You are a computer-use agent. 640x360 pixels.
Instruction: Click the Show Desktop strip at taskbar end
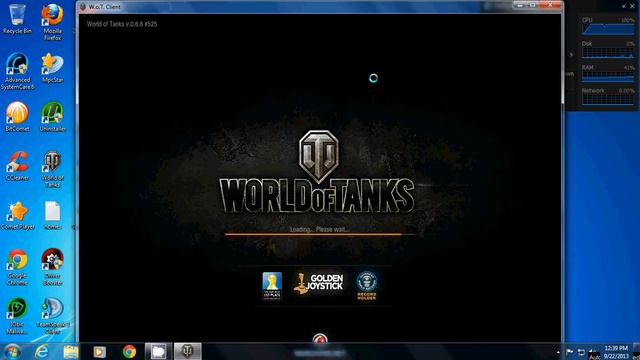click(x=636, y=351)
